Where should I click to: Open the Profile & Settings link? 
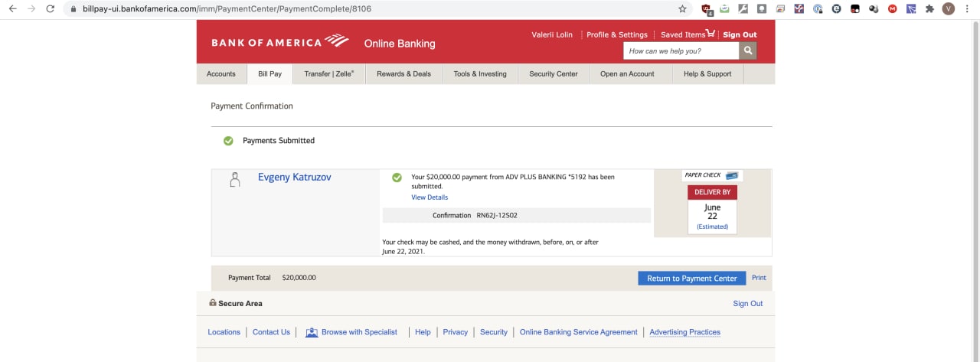[x=617, y=34]
